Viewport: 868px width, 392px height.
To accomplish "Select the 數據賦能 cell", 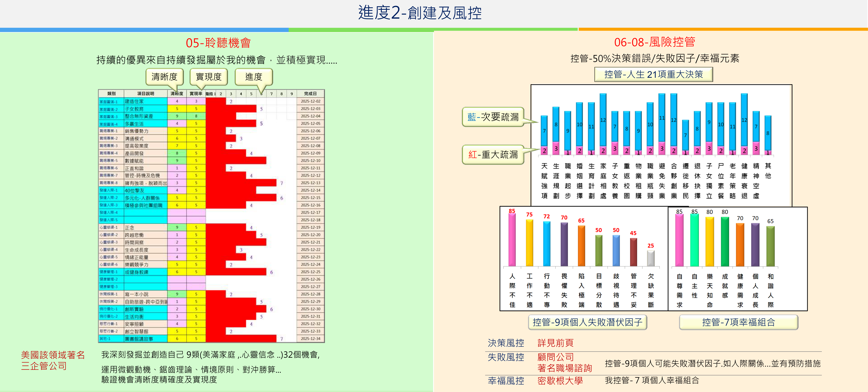I will pyautogui.click(x=146, y=161).
